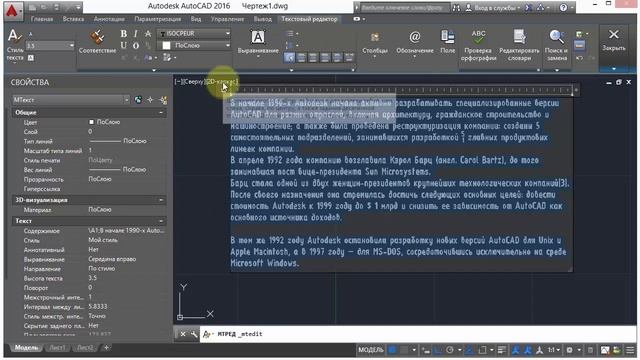640x360 pixels.
Task: Switch to the Аннотации ribbon tab
Action: (x=109, y=19)
